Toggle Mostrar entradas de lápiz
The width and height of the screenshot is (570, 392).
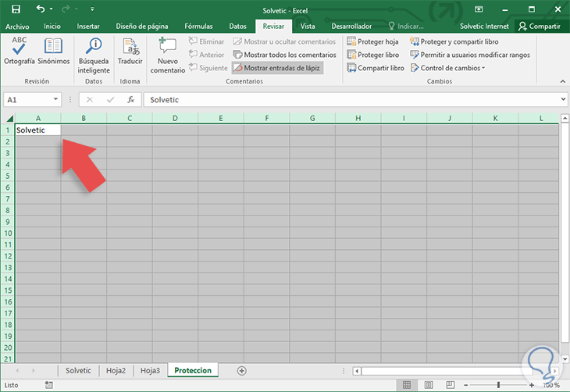pyautogui.click(x=277, y=68)
